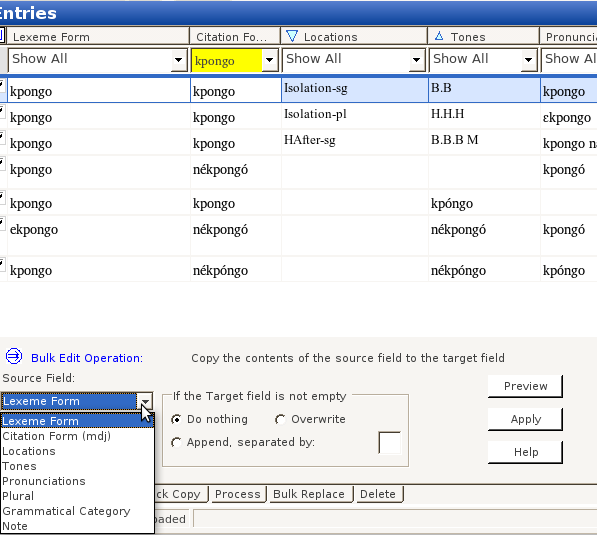Open the Lexeme Form filter dropdown arrow
This screenshot has height=535, width=597.
(179, 59)
